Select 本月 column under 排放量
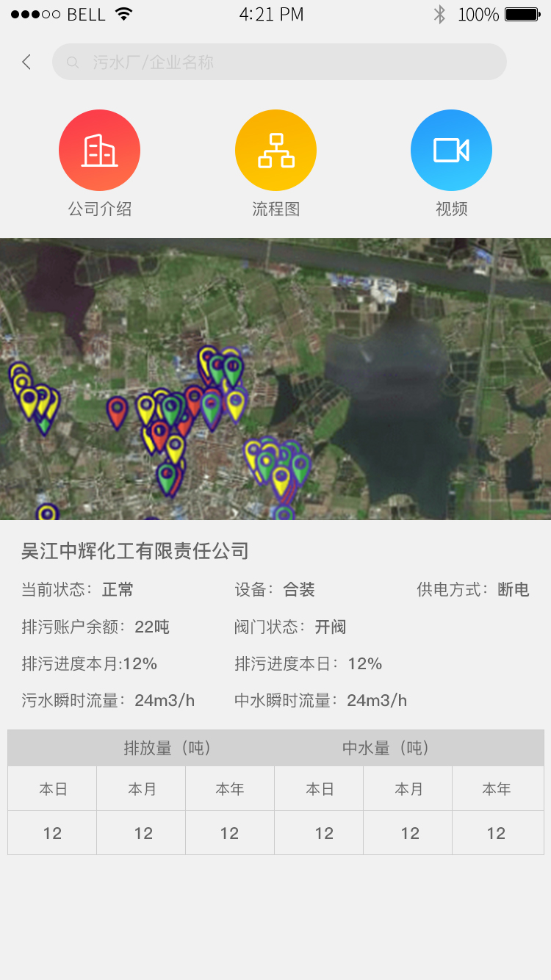This screenshot has height=980, width=551. click(142, 789)
